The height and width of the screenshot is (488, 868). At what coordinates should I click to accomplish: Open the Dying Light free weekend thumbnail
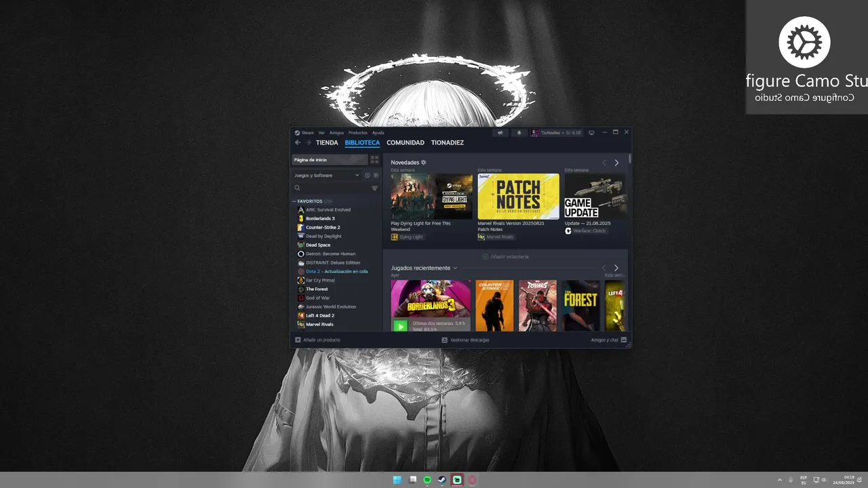[x=431, y=196]
